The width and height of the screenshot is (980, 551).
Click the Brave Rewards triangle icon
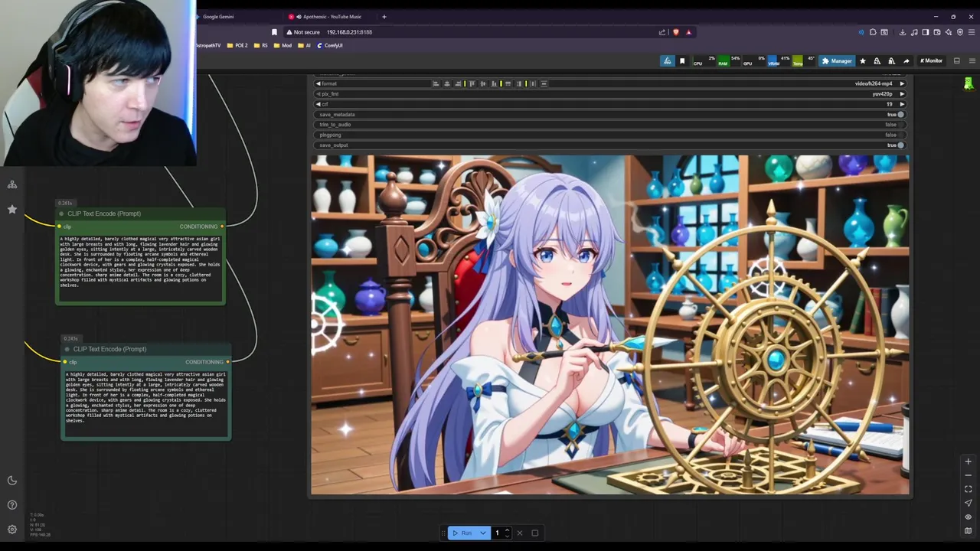click(x=689, y=32)
